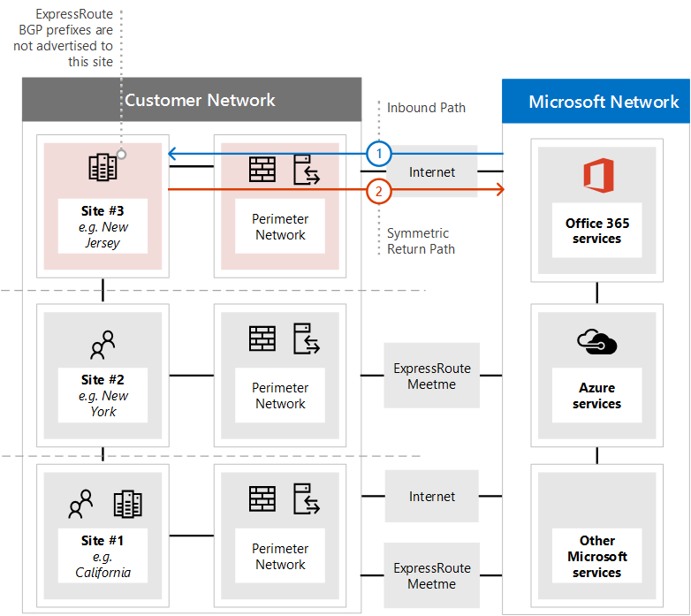
Task: Click the Internet box in Site #3 row
Action: (432, 171)
